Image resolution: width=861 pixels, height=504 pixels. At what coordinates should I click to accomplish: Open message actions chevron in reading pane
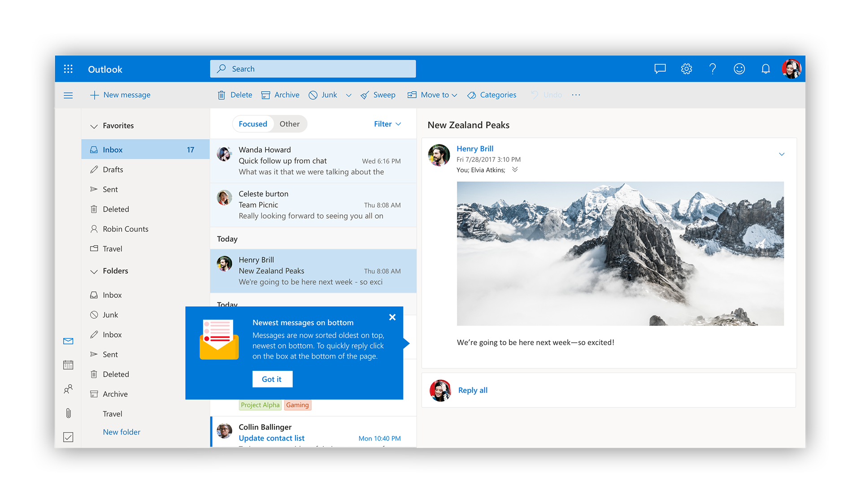coord(782,154)
